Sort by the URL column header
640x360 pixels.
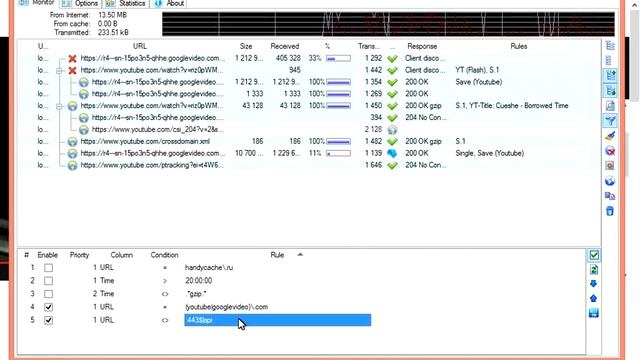tap(140, 47)
